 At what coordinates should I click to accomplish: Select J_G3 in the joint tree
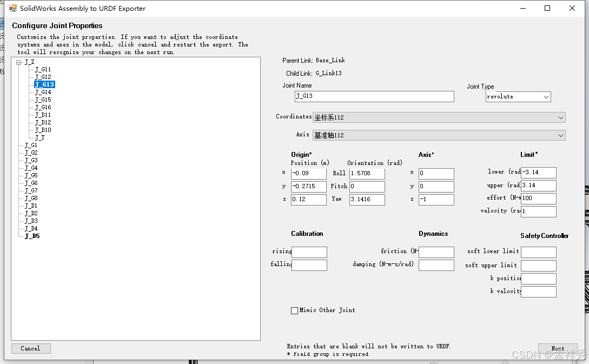31,161
